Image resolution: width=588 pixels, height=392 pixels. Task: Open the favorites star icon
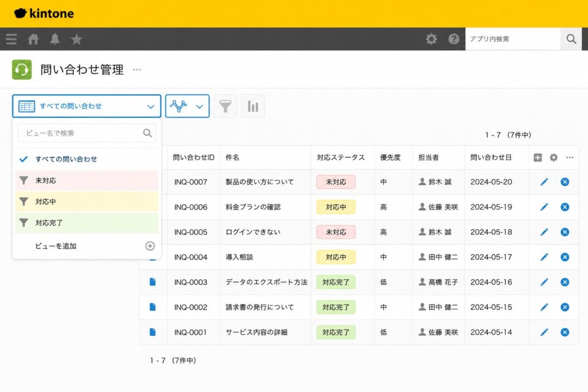[76, 39]
